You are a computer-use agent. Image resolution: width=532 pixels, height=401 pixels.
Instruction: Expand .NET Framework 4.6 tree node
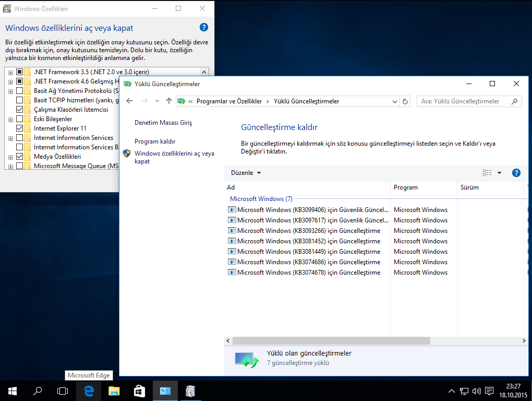pyautogui.click(x=11, y=82)
